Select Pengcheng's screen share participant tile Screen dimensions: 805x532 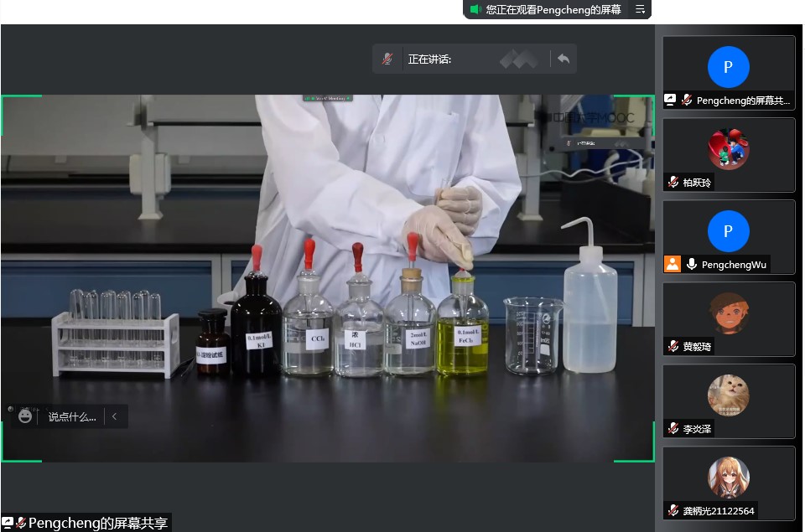(x=728, y=70)
